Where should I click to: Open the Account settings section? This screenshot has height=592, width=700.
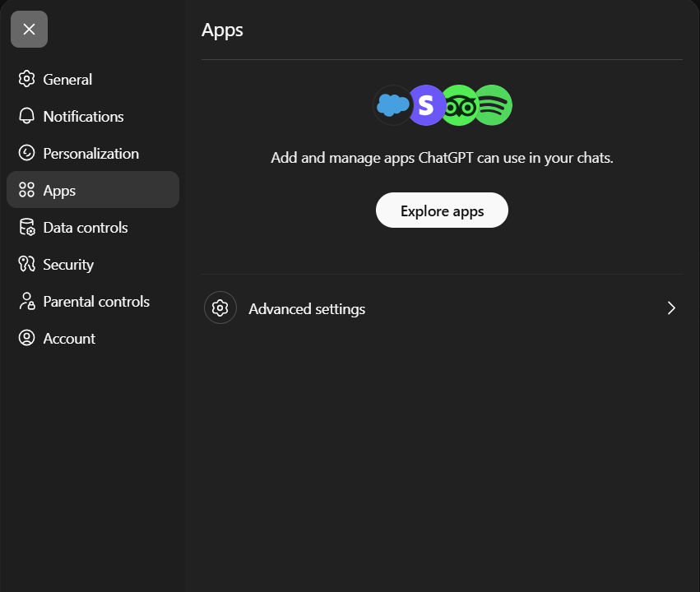click(69, 338)
